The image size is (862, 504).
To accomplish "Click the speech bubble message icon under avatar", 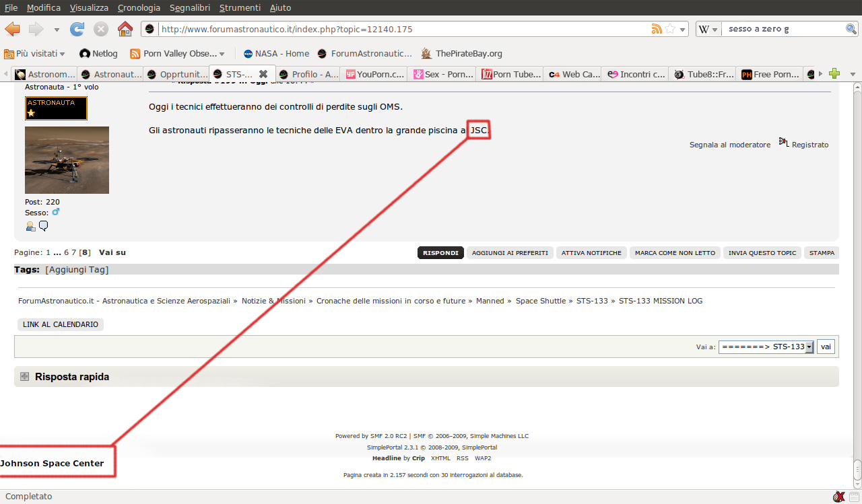I will (x=44, y=226).
